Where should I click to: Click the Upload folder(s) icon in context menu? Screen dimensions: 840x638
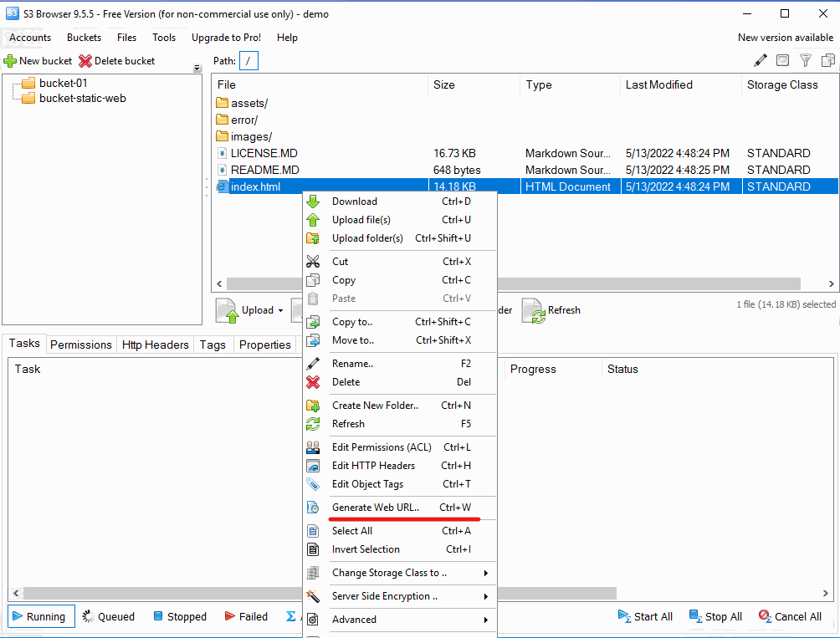click(x=313, y=238)
